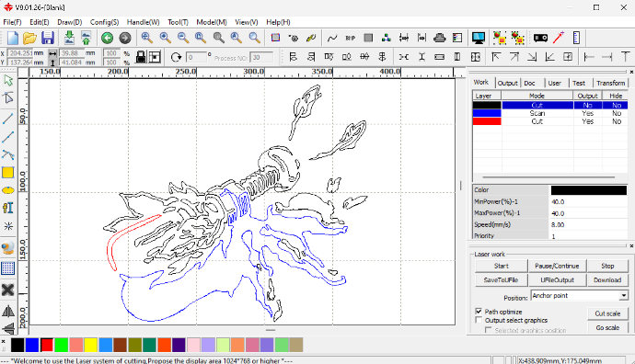This screenshot has height=364, width=635.
Task: Select the Text tool
Action: pos(8,208)
